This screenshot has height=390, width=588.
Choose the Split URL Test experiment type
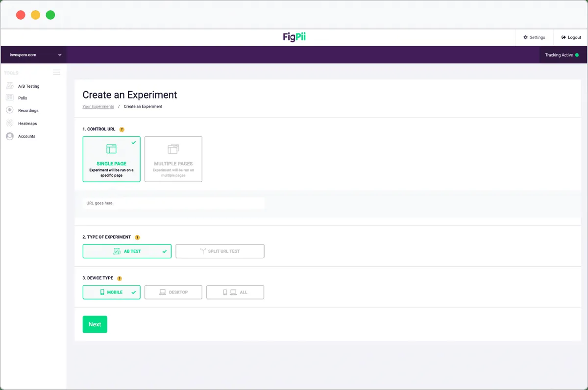pos(220,251)
